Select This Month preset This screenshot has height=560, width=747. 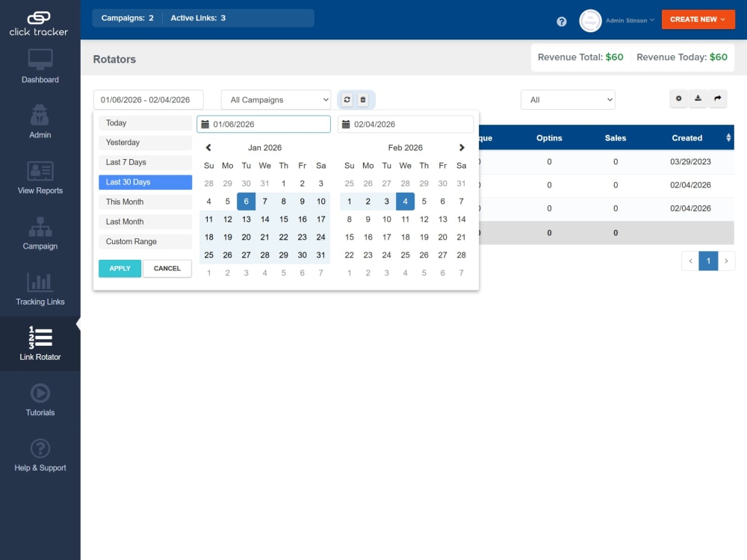tap(146, 202)
